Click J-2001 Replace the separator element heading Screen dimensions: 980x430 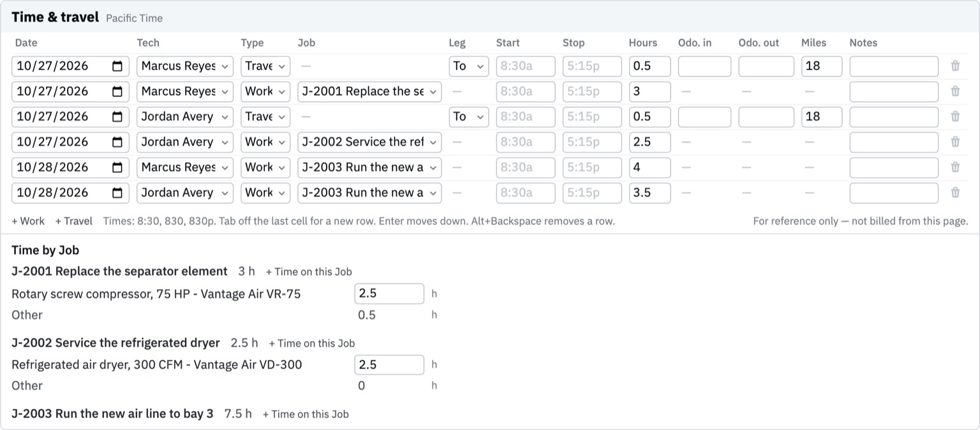[x=119, y=271]
